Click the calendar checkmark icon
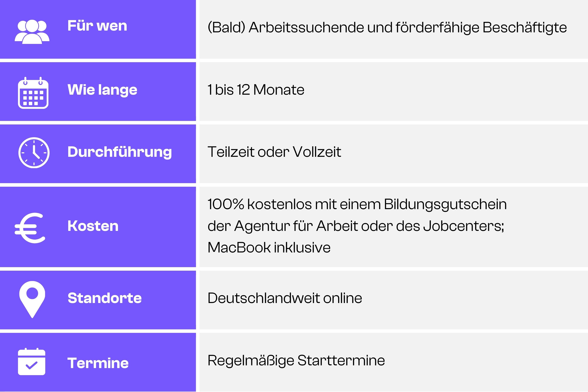The image size is (588, 392). [x=32, y=362]
